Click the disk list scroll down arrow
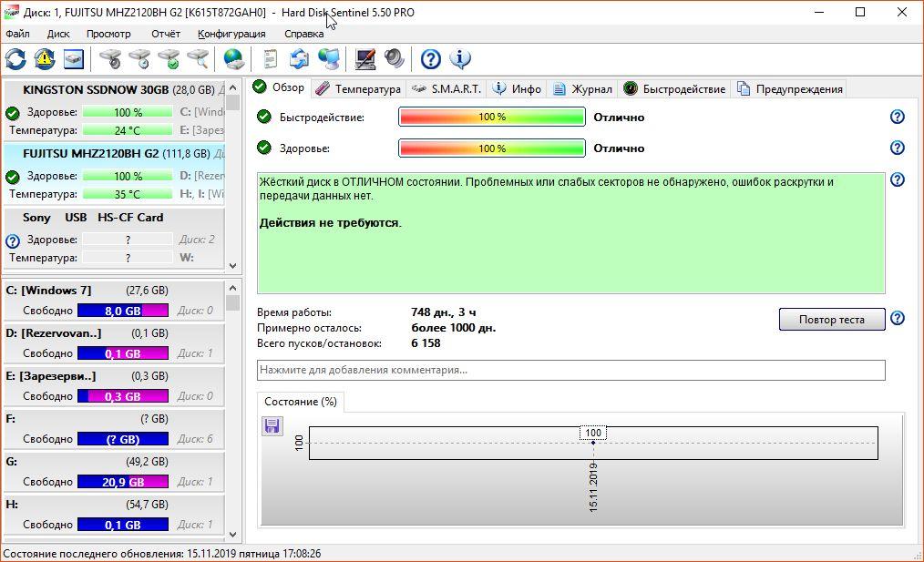 (x=232, y=266)
